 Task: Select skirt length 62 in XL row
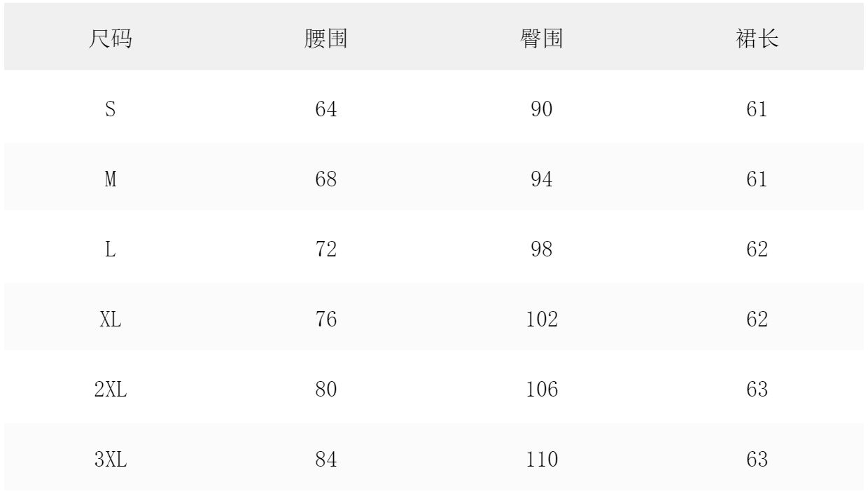click(x=757, y=319)
